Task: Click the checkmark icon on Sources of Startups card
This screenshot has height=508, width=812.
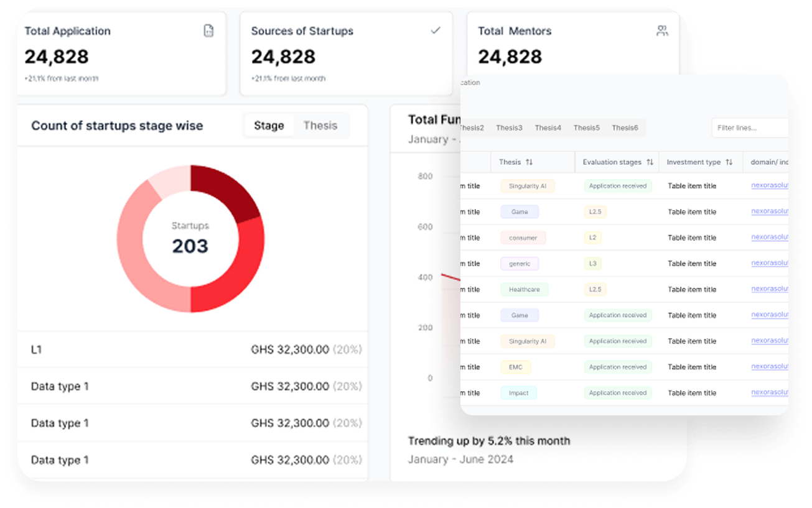Action: point(436,29)
